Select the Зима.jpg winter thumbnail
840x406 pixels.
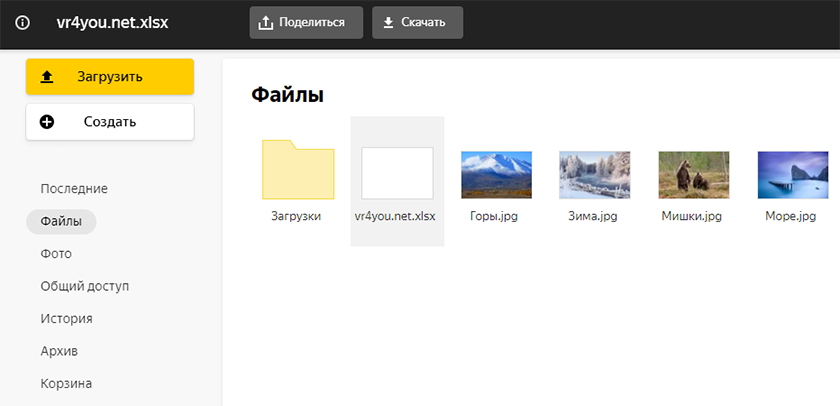tap(595, 175)
